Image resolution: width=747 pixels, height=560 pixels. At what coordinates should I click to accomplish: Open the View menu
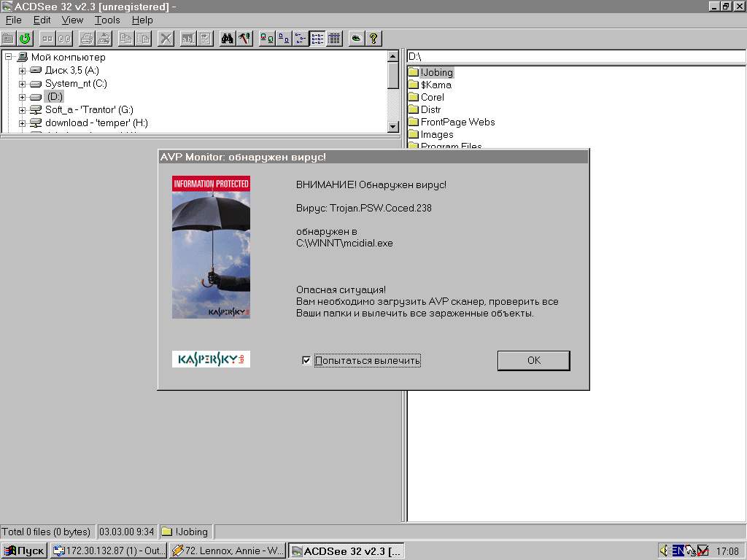(72, 20)
